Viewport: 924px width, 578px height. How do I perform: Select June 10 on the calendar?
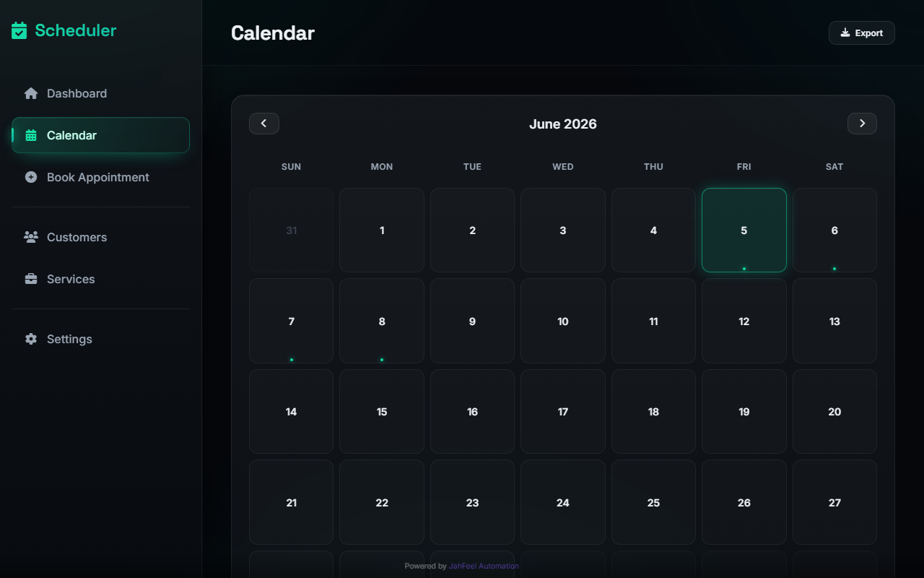pos(563,321)
